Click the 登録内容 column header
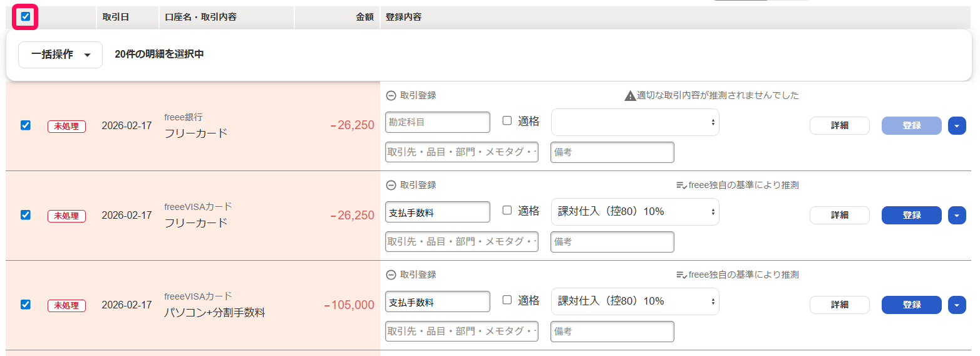Viewport: 980px width, 356px height. 403,17
